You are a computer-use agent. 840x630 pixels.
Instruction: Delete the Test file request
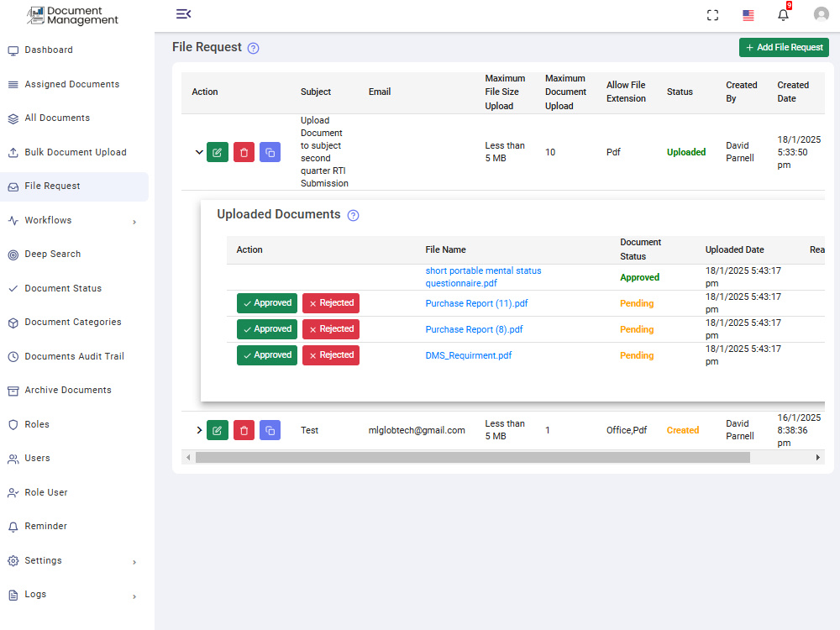[x=244, y=430]
